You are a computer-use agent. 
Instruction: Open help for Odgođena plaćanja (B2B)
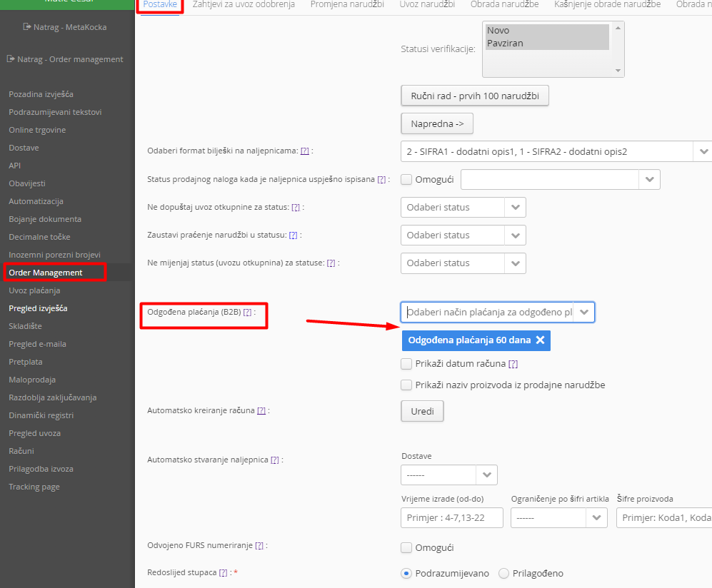click(x=247, y=312)
